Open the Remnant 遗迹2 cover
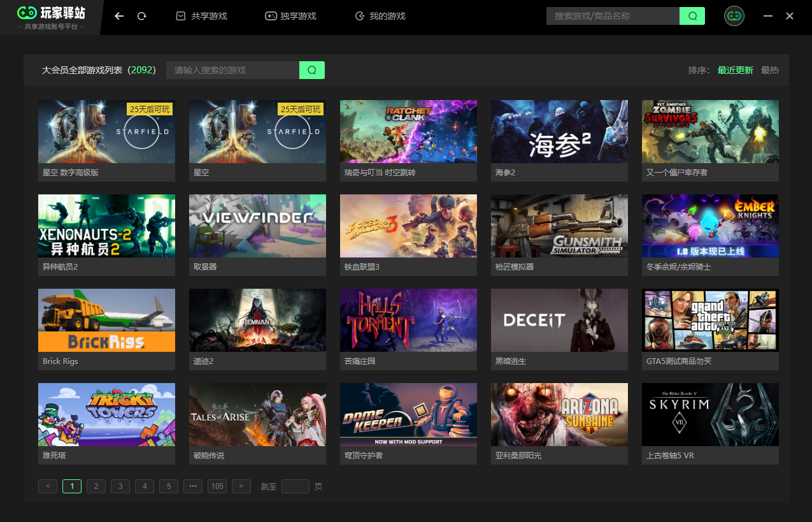 click(x=257, y=320)
